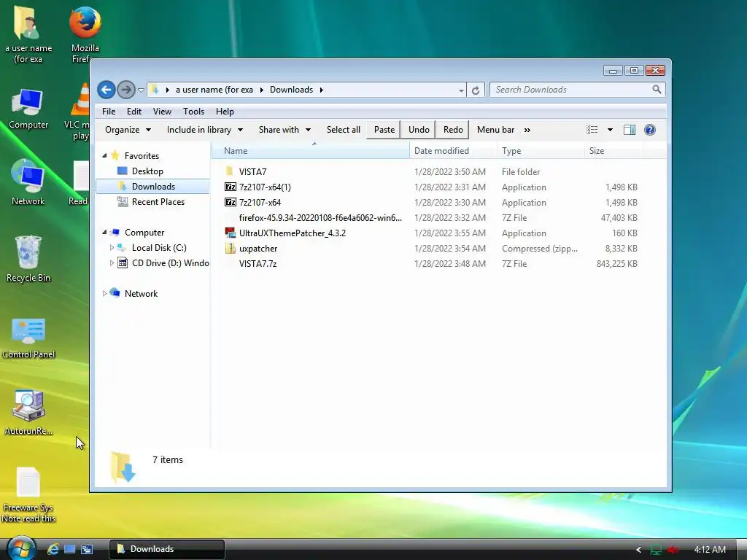Sort by the Size column header
This screenshot has width=747, height=560.
[614, 151]
